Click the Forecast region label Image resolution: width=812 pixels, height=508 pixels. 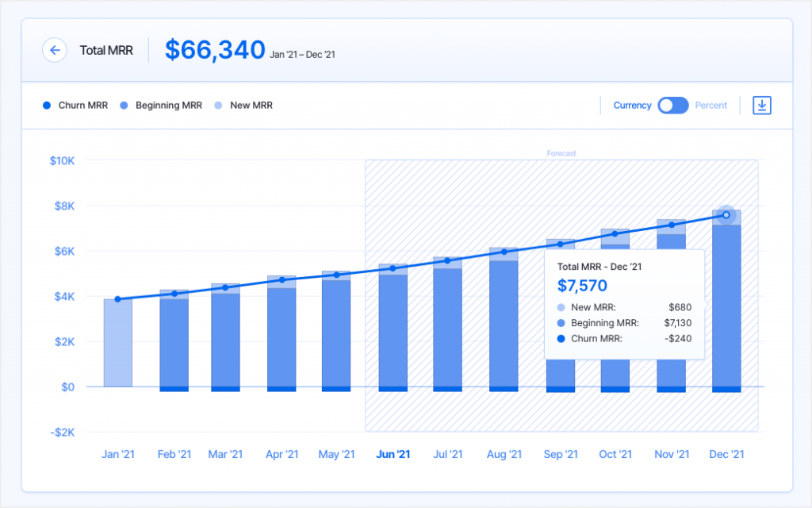click(561, 154)
